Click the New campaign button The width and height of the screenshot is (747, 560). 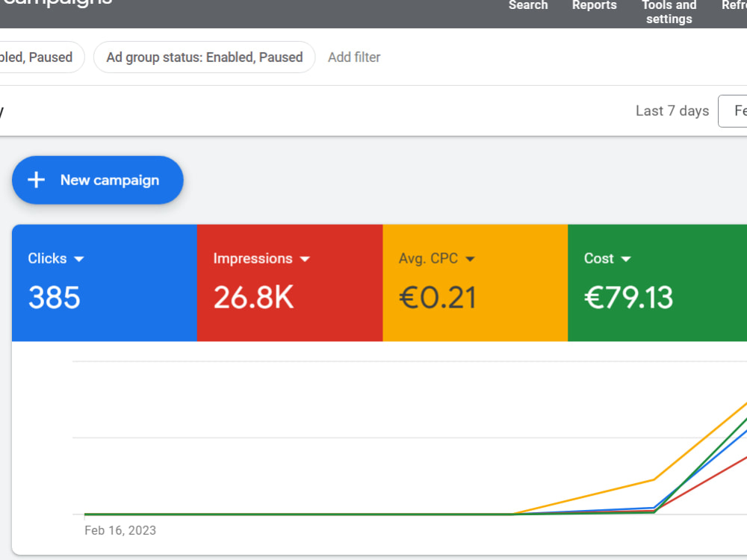tap(98, 180)
